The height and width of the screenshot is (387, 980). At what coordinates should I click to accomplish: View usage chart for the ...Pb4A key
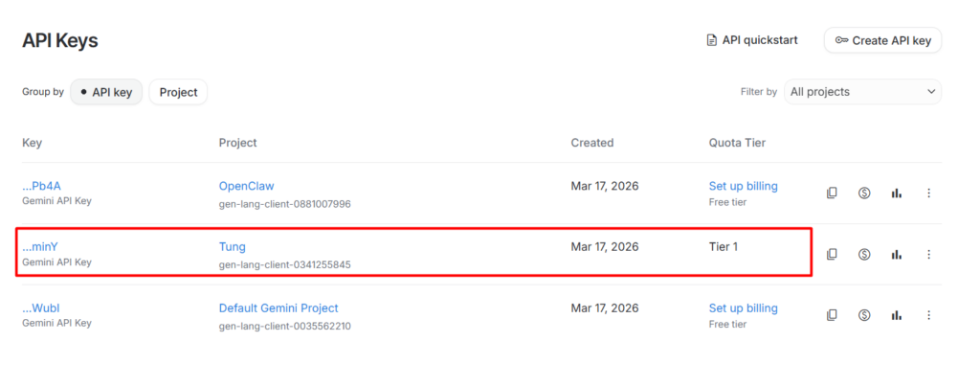point(897,193)
